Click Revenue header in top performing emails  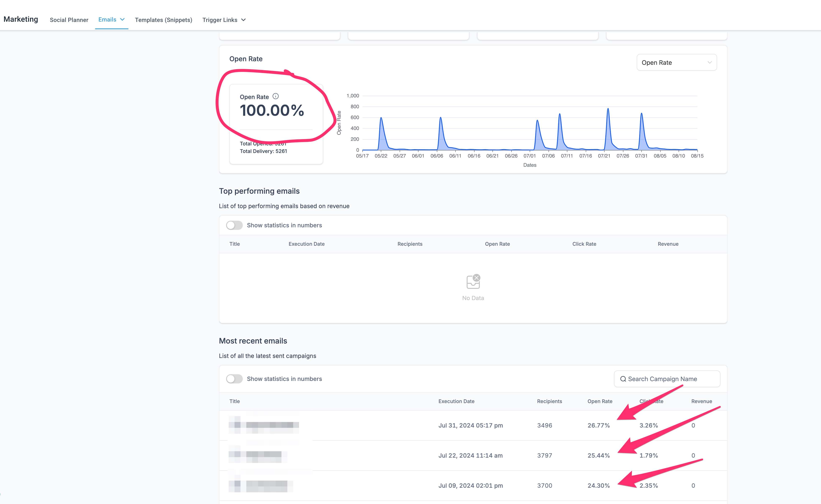pyautogui.click(x=668, y=244)
